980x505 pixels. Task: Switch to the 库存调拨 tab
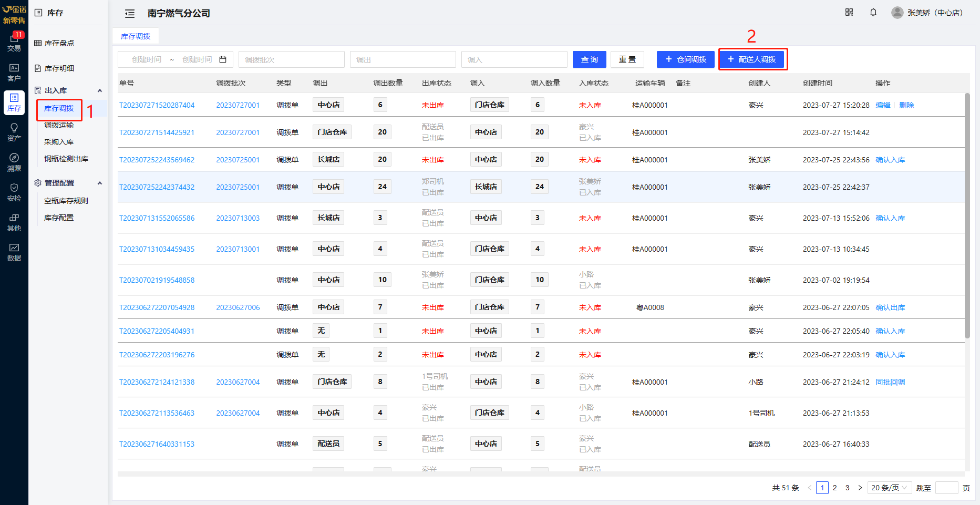coord(136,36)
